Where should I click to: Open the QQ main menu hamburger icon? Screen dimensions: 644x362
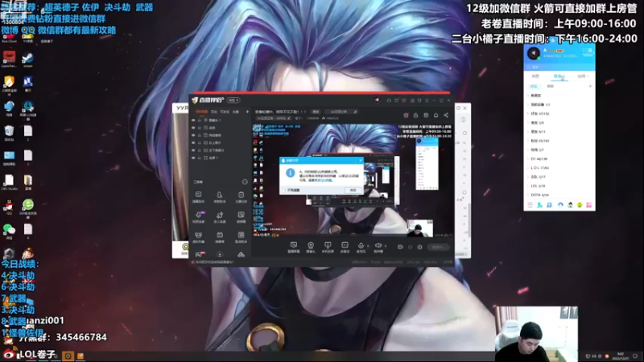[530, 205]
